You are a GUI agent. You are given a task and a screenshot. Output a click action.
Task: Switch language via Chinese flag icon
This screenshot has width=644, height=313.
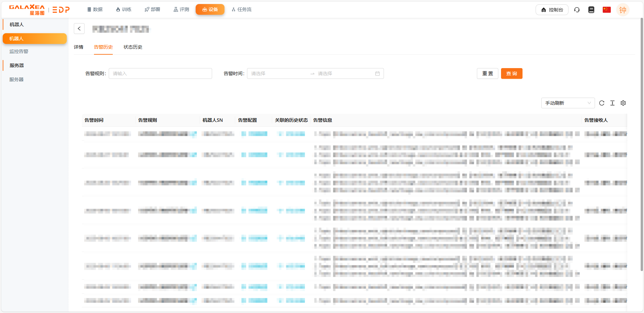[606, 10]
